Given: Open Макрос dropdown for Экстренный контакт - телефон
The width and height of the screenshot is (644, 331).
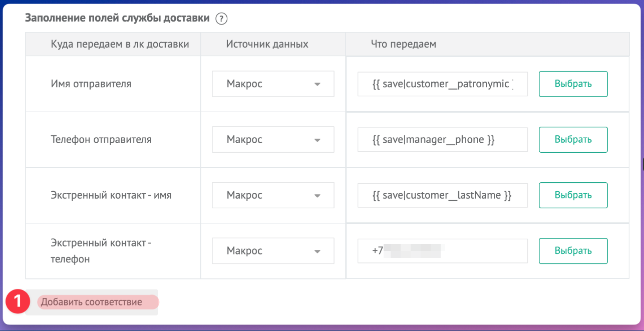Looking at the screenshot, I should pos(273,251).
